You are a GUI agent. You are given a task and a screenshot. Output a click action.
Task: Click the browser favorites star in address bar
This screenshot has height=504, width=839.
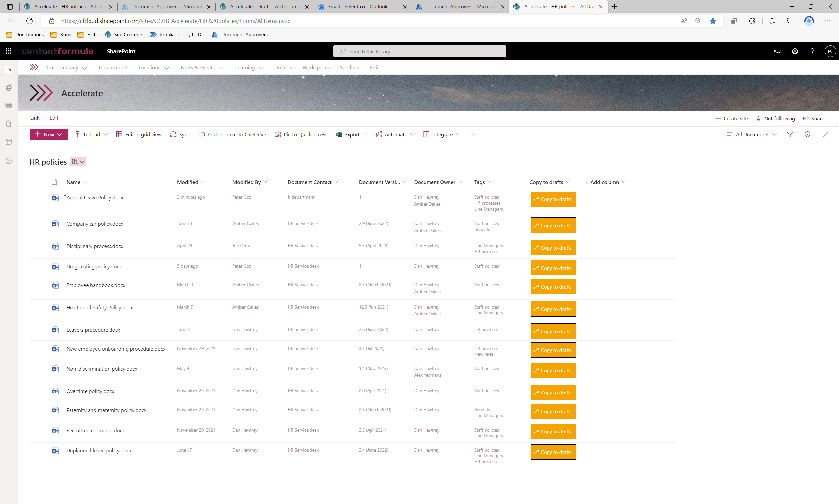713,21
